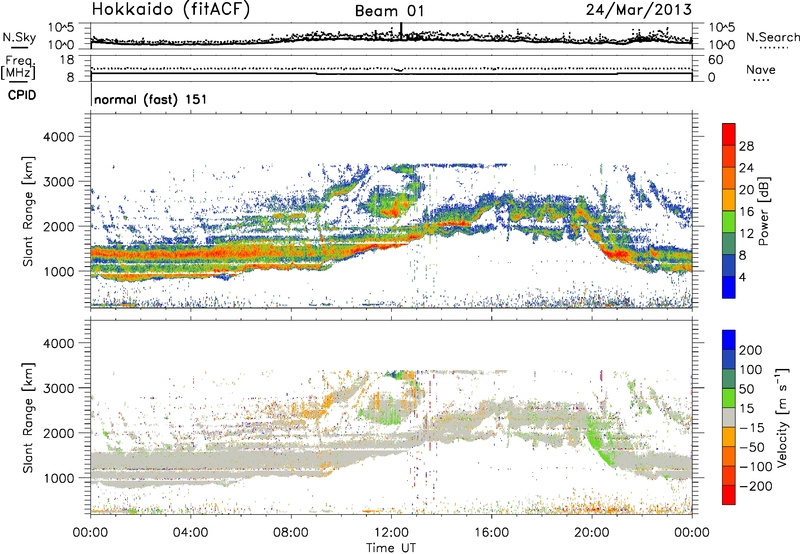The image size is (800, 554).
Task: Click the 28 tick on Power scale
Action: [746, 146]
